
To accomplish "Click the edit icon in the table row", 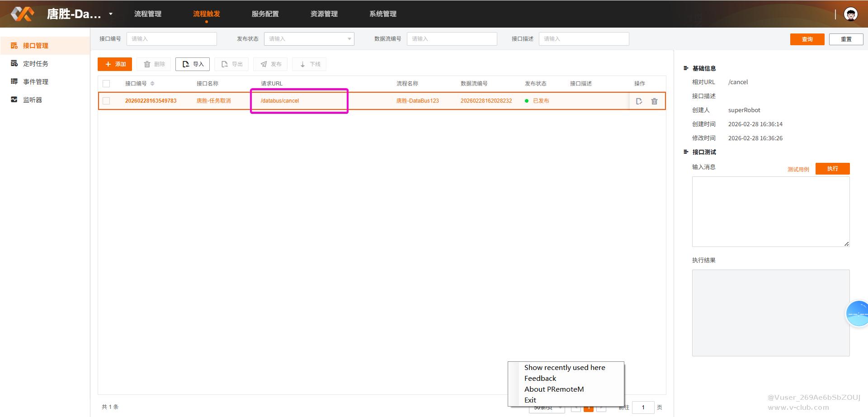I will (x=639, y=101).
